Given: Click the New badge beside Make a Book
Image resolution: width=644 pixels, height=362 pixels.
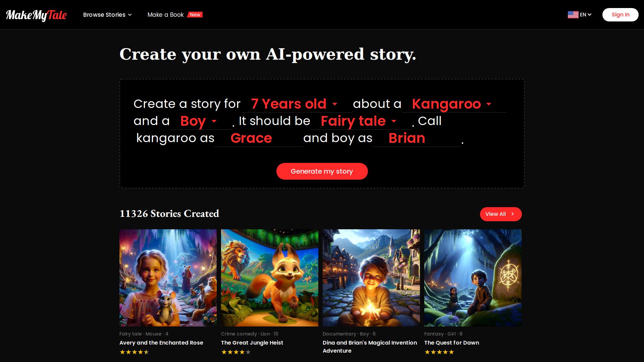Looking at the screenshot, I should coord(195,15).
